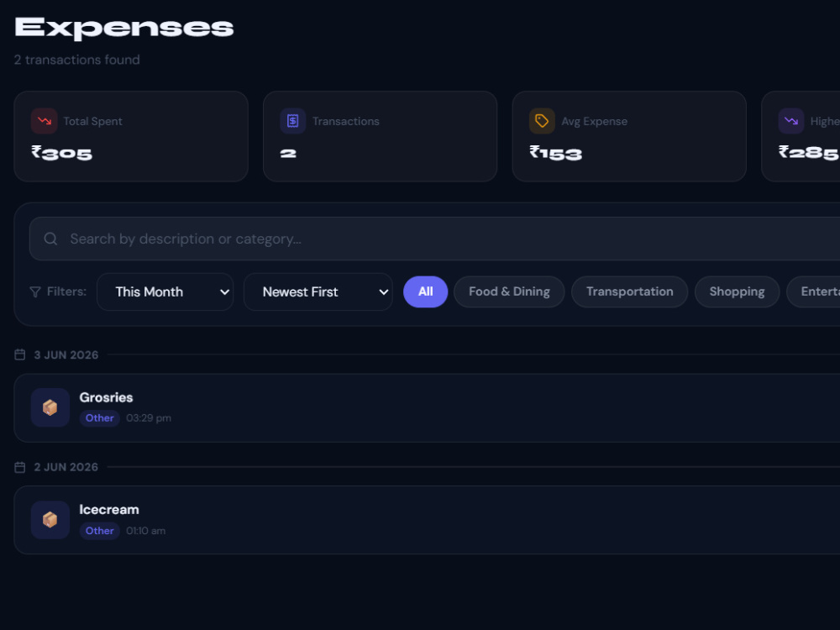Click the Avg Expense label
The image size is (840, 630).
[594, 121]
